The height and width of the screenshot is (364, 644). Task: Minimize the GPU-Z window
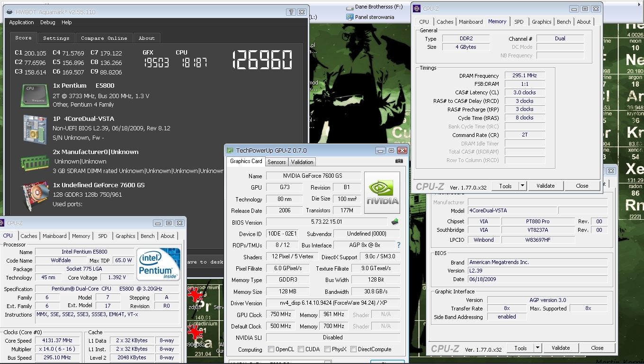point(381,150)
